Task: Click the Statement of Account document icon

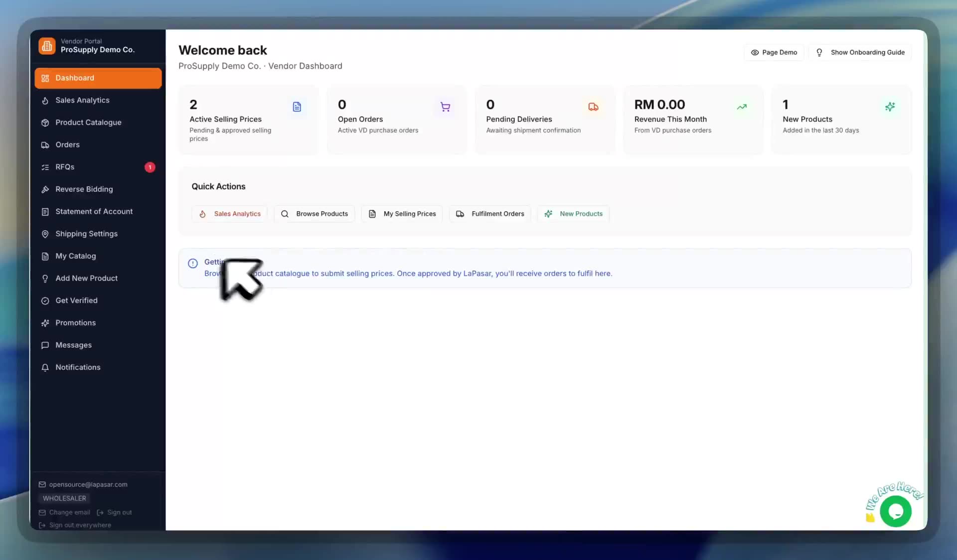Action: 45,212
